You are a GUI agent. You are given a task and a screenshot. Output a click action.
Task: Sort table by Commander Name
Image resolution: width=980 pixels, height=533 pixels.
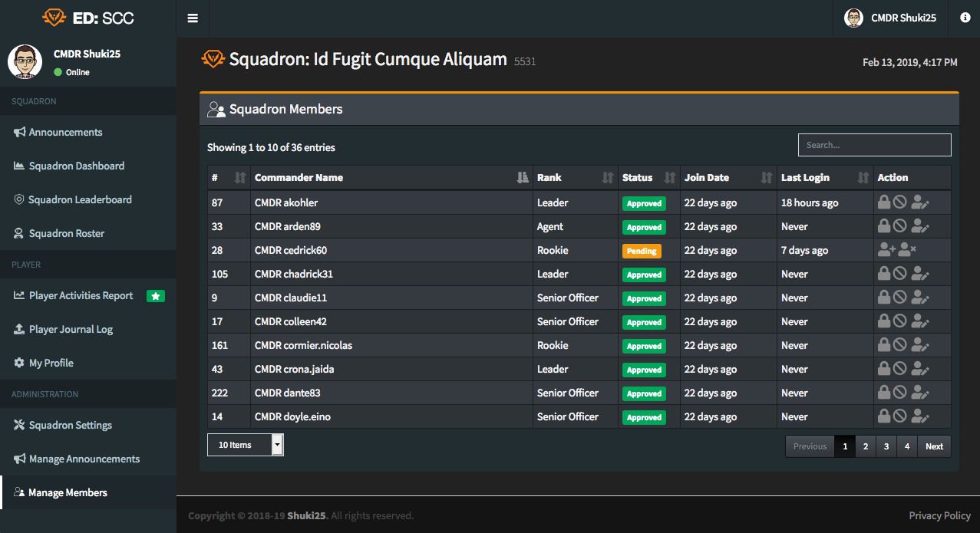point(391,177)
